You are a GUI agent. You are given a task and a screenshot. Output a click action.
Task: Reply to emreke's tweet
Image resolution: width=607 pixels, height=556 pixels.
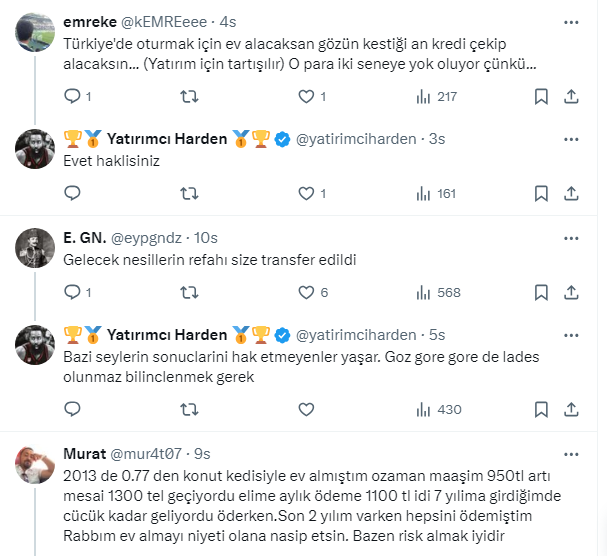click(x=72, y=96)
